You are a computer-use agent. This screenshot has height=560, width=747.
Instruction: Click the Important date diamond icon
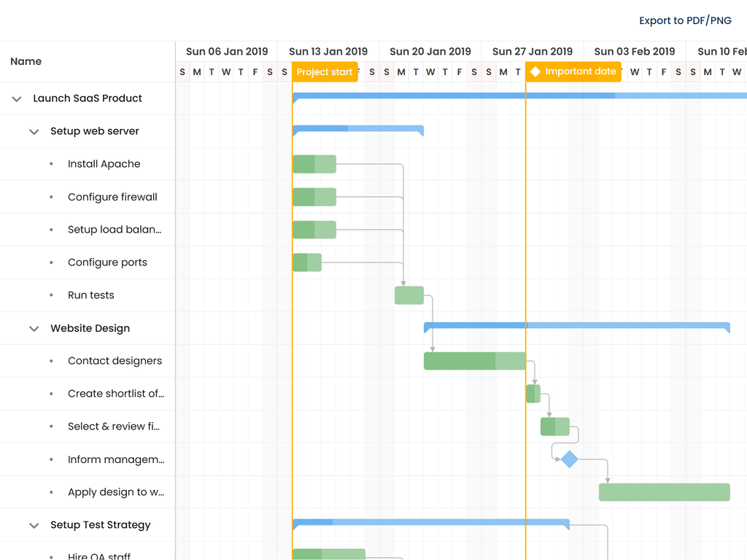(x=535, y=71)
